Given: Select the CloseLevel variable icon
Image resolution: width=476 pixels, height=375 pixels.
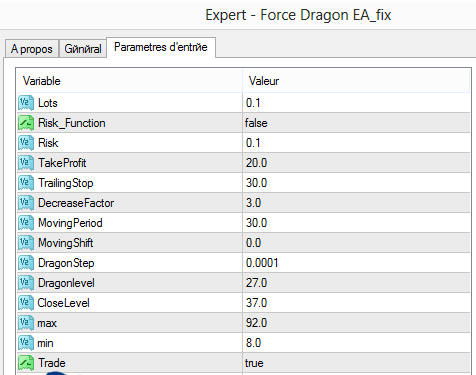Looking at the screenshot, I should coord(26,303).
